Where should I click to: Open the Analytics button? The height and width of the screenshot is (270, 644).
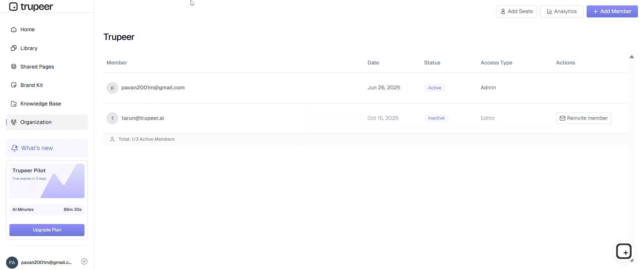pyautogui.click(x=562, y=11)
